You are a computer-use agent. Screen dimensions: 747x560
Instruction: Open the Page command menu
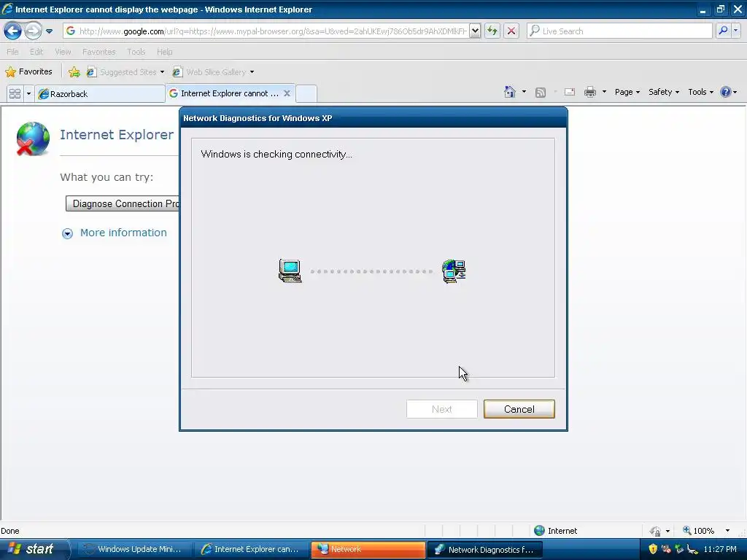click(x=627, y=92)
